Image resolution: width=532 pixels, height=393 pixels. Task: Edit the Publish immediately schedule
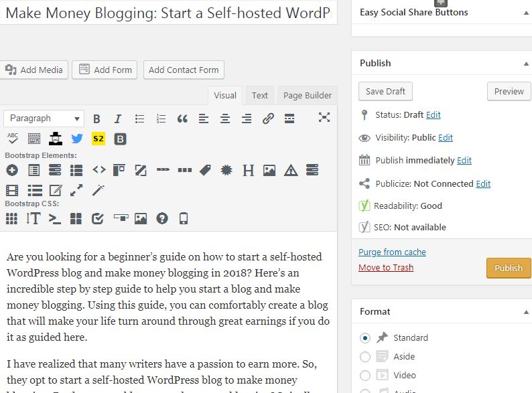464,161
